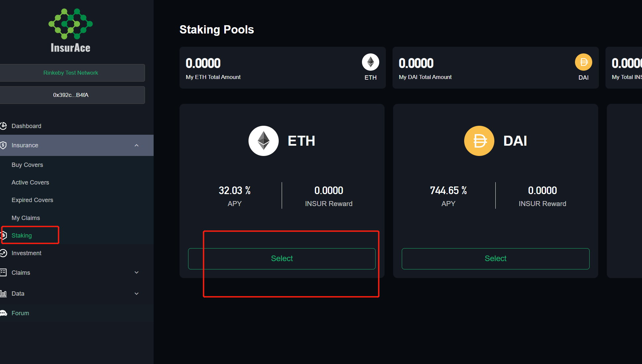This screenshot has height=364, width=642.
Task: Click the ETH icon in total amount card
Action: point(371,62)
